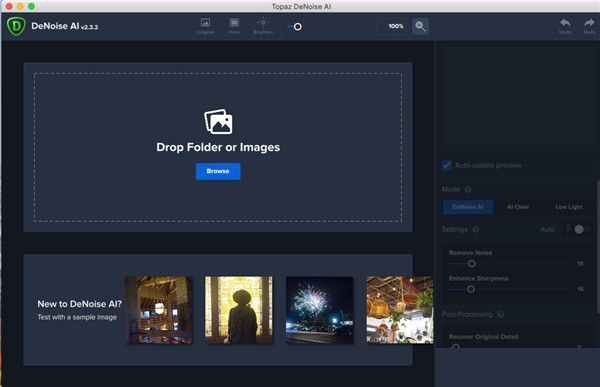This screenshot has height=387, width=600.
Task: Click the Browse button
Action: (x=218, y=171)
